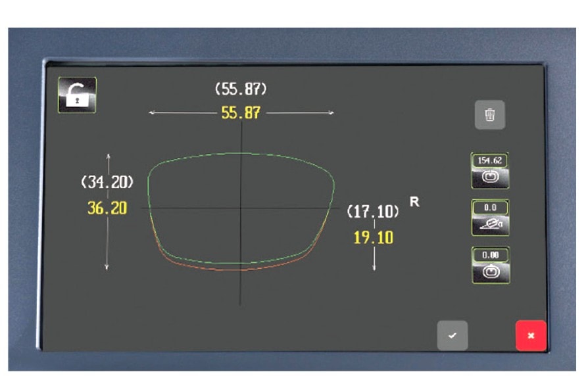Click the 0.0 value field

click(490, 208)
